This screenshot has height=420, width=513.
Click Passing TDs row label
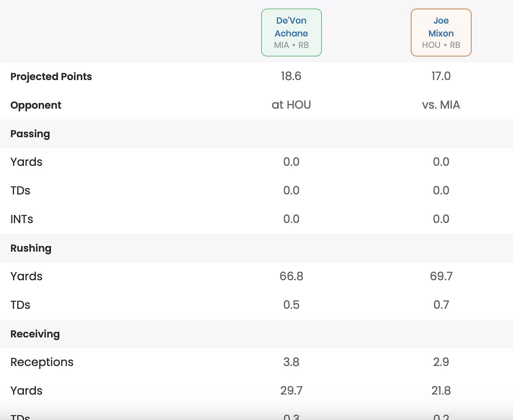[20, 191]
